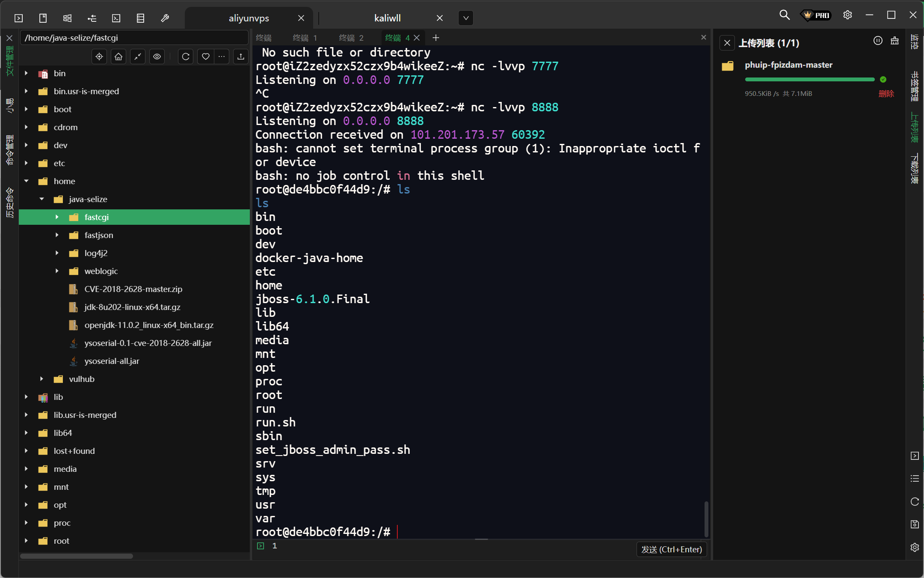Click the heart favorites icon
The width and height of the screenshot is (924, 578).
(206, 57)
